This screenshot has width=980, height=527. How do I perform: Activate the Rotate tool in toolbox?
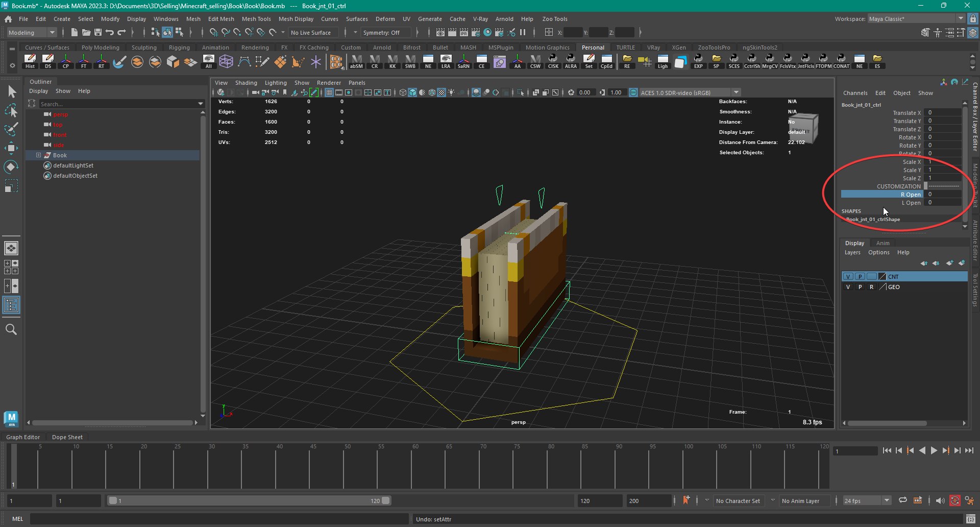(x=11, y=166)
